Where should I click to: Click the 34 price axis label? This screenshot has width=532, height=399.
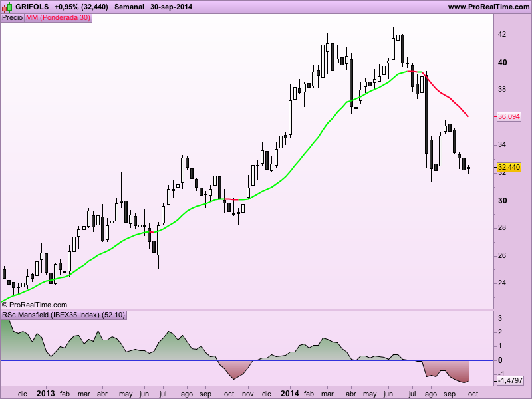point(502,144)
